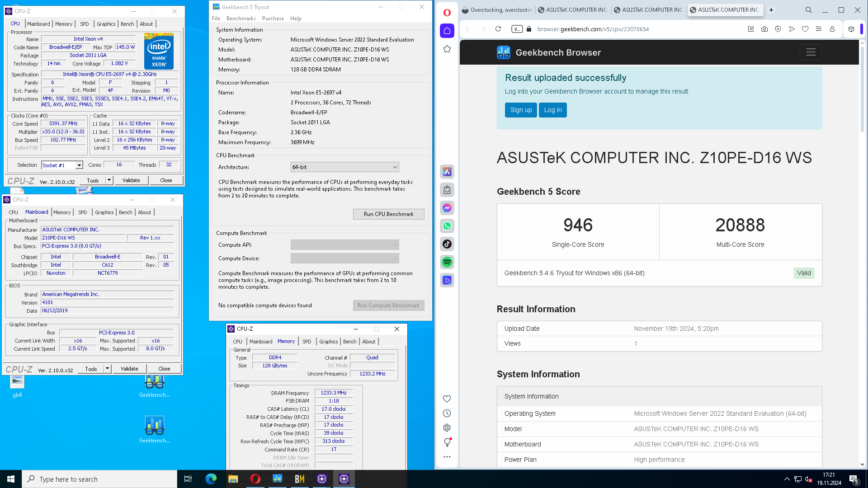Open shopping bag icon in Opera sidebar
This screenshot has width=868, height=488.
(x=447, y=190)
